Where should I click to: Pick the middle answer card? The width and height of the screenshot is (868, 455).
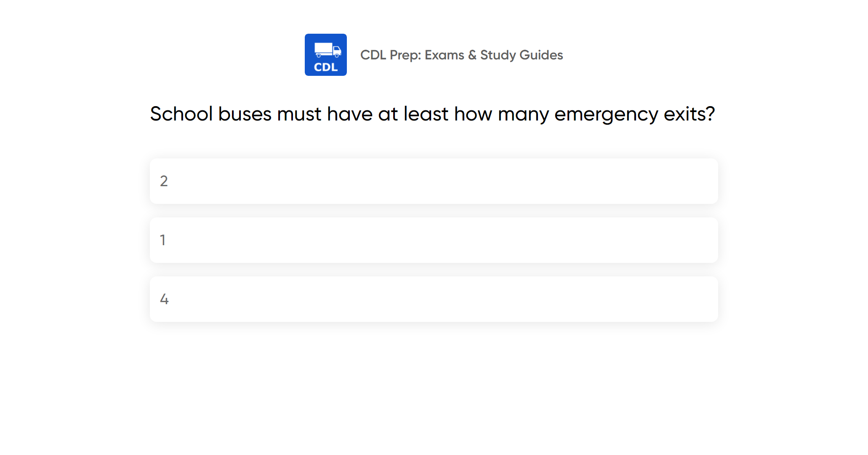434,240
